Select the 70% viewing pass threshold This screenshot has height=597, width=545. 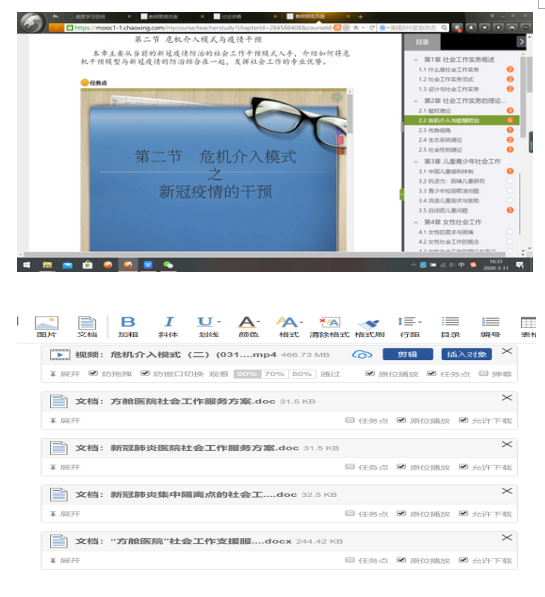(x=275, y=374)
